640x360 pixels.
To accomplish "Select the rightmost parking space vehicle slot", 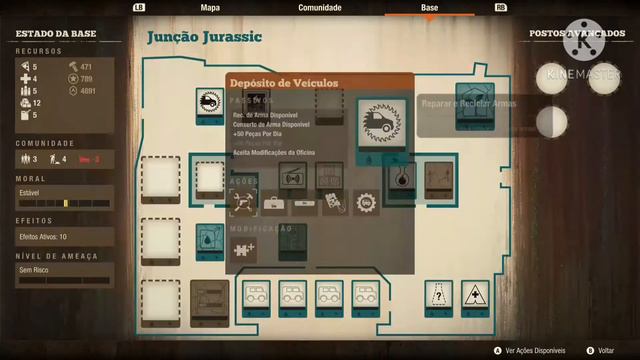I will pyautogui.click(x=366, y=298).
